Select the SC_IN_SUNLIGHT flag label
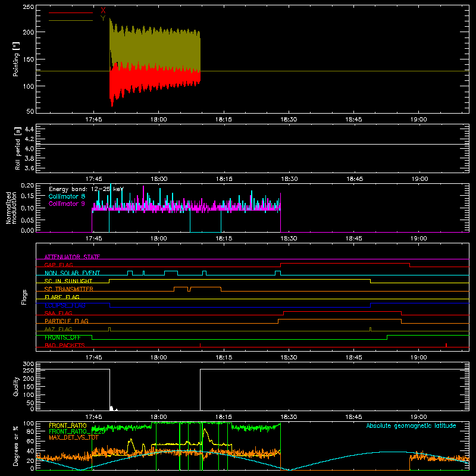The width and height of the screenshot is (476, 476). [68, 281]
